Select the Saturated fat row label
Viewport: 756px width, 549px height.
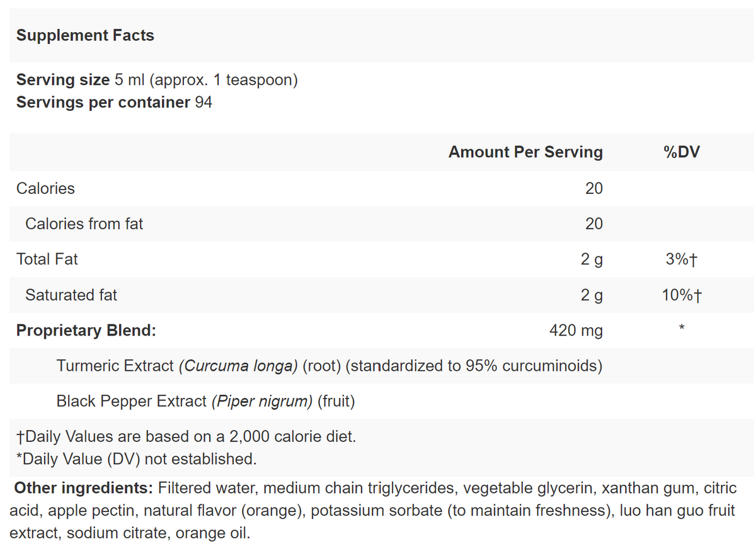(71, 294)
